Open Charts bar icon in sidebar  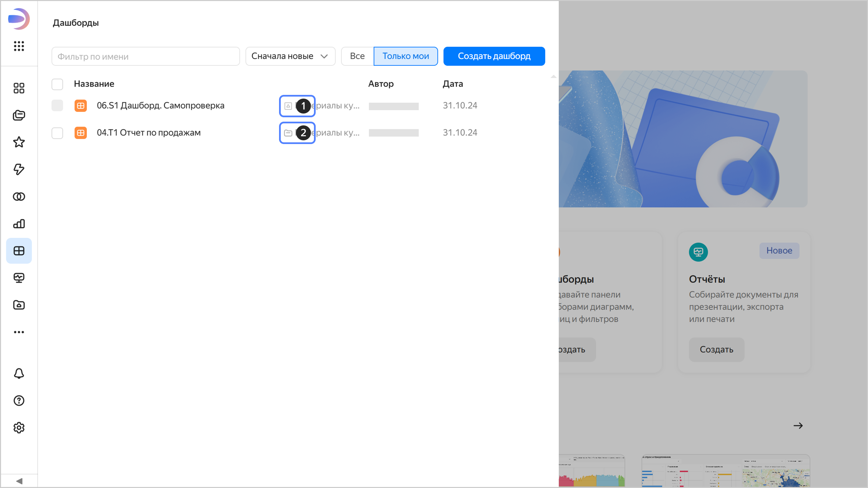click(19, 224)
